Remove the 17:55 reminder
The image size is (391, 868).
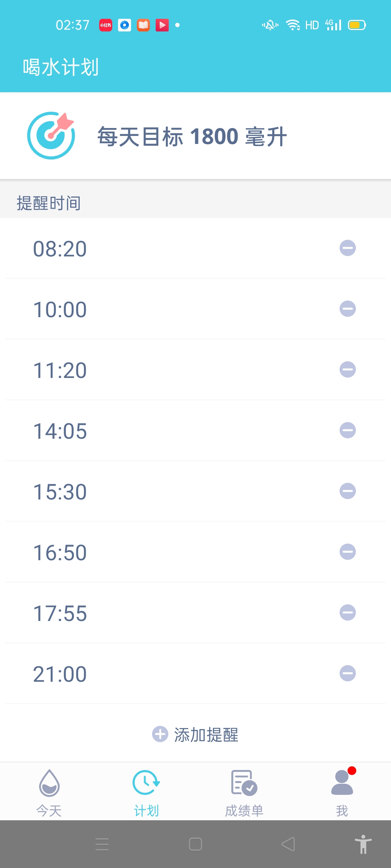click(348, 613)
